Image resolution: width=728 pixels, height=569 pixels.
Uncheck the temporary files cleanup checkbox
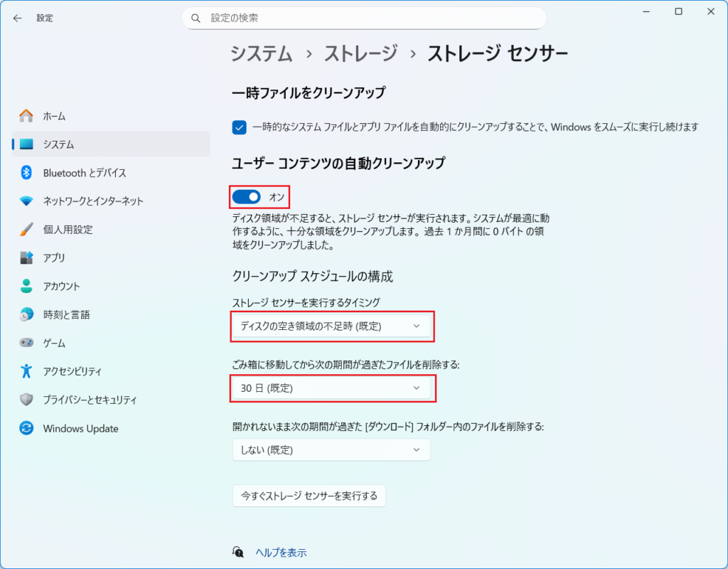tap(240, 127)
